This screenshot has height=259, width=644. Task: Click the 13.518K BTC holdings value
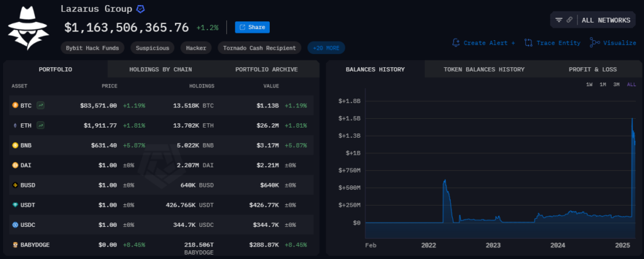coord(194,106)
